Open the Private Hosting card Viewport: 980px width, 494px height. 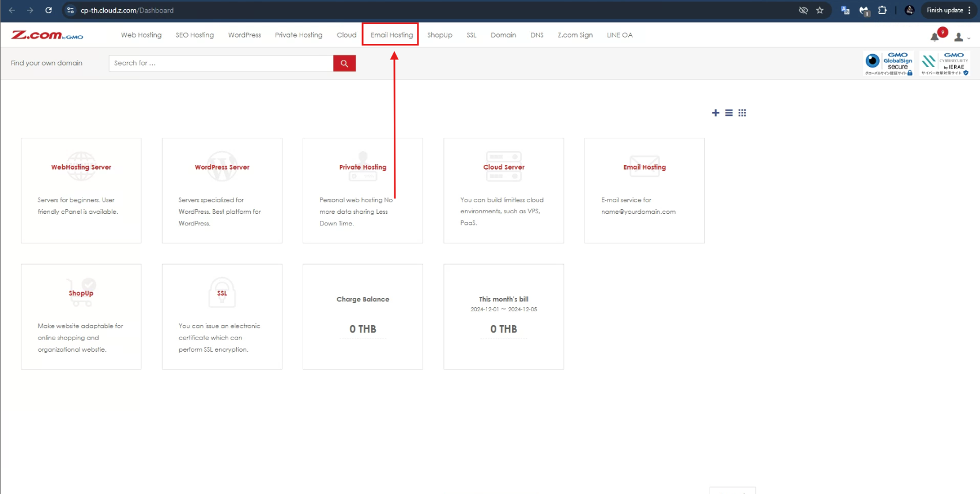point(363,190)
